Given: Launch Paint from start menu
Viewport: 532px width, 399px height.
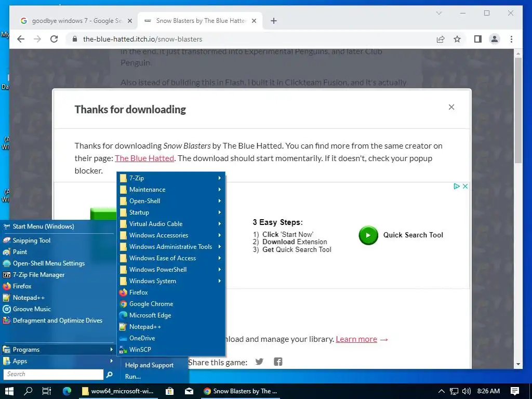Looking at the screenshot, I should (x=58, y=252).
